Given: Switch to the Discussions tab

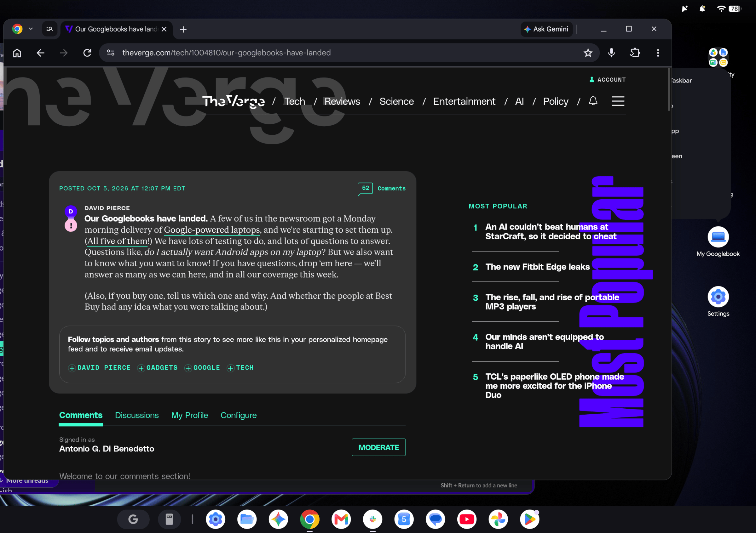Looking at the screenshot, I should pyautogui.click(x=137, y=415).
